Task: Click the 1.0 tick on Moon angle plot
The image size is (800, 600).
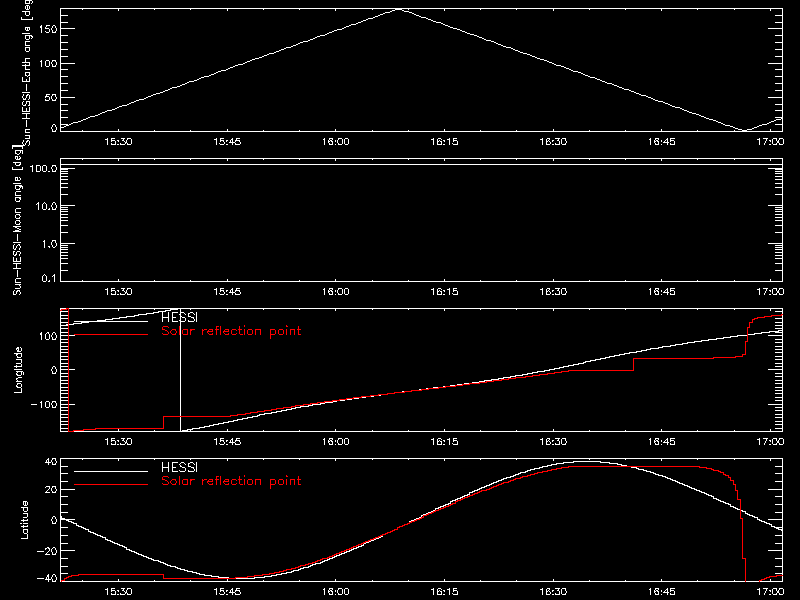Action: pos(49,244)
